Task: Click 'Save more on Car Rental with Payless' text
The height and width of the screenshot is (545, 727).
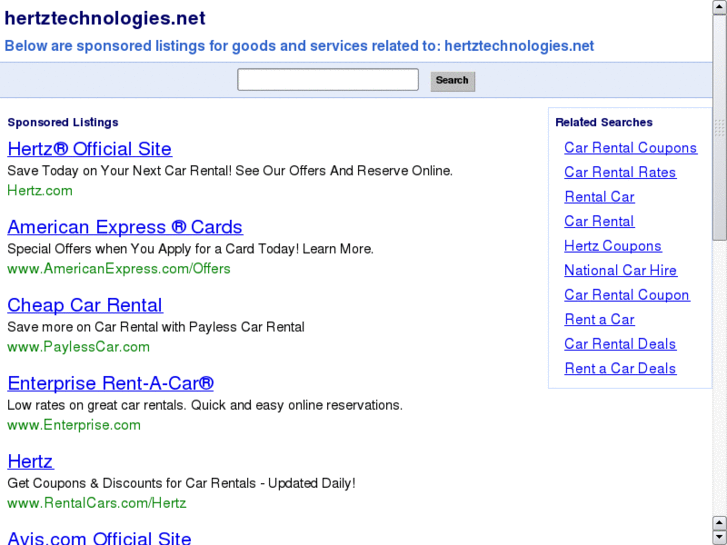Action: 156,327
